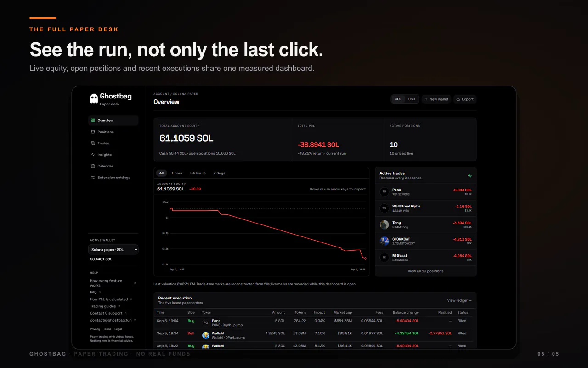Click View all 10 positions
Viewport: 588px width, 368px height.
(x=426, y=271)
